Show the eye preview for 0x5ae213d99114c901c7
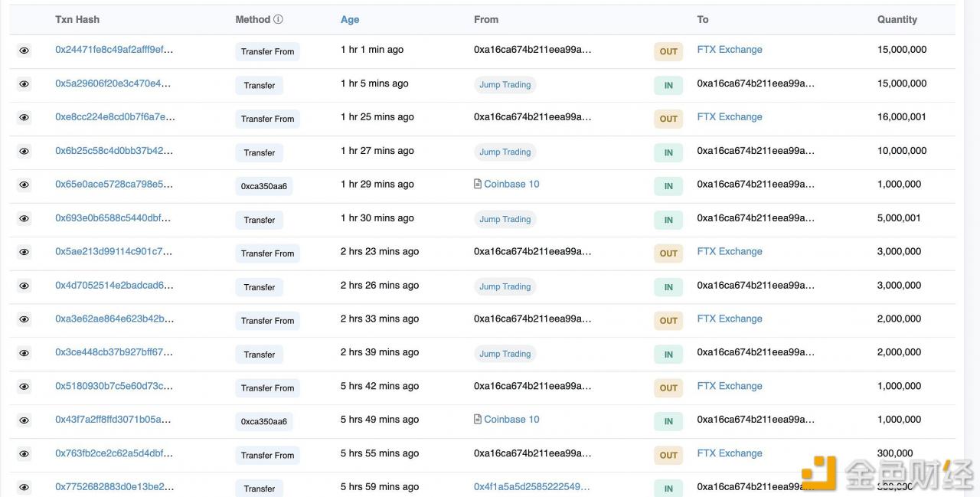980x497 pixels. (24, 253)
